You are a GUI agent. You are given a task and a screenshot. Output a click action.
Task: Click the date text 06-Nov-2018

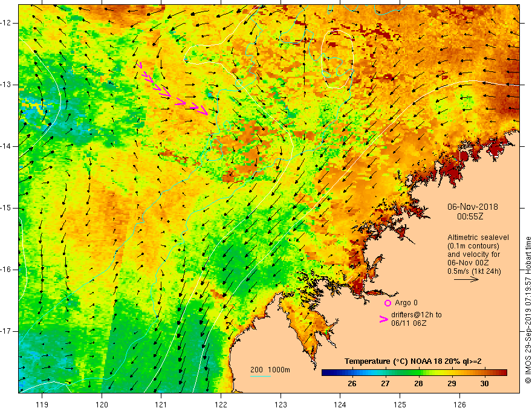coord(473,207)
